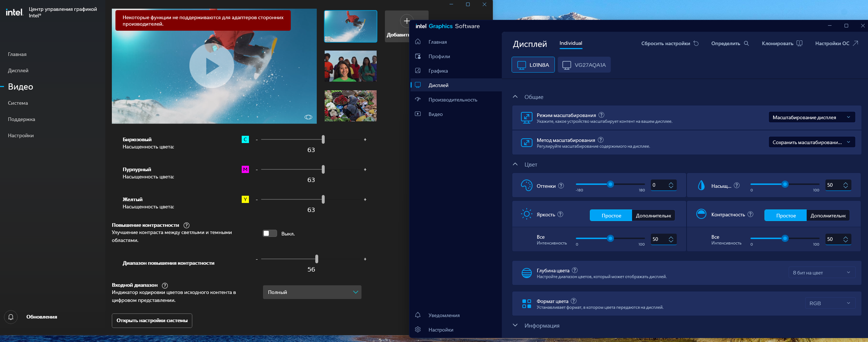This screenshot has height=342, width=868.
Task: Open help for Оттенки
Action: (x=561, y=186)
